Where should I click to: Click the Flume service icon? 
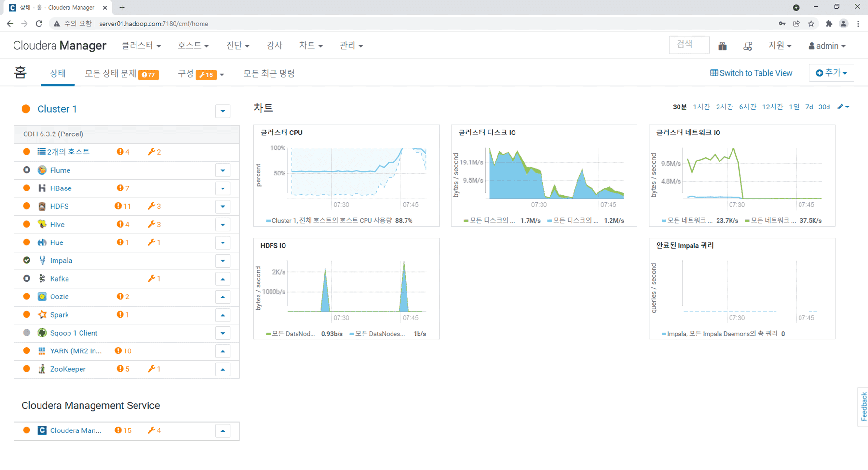(x=42, y=170)
